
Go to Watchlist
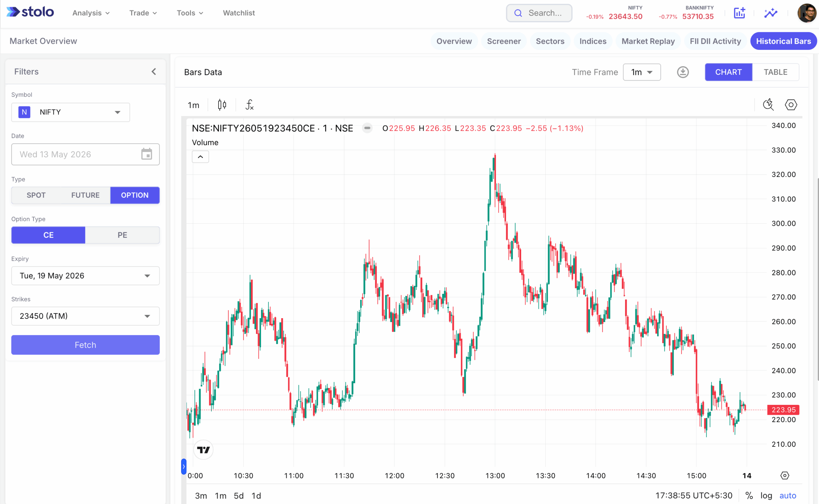point(239,13)
